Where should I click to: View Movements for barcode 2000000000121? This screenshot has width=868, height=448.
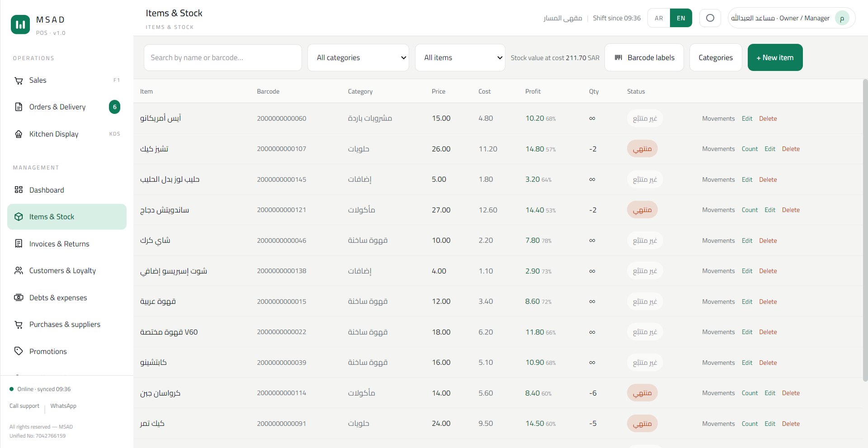pyautogui.click(x=718, y=210)
